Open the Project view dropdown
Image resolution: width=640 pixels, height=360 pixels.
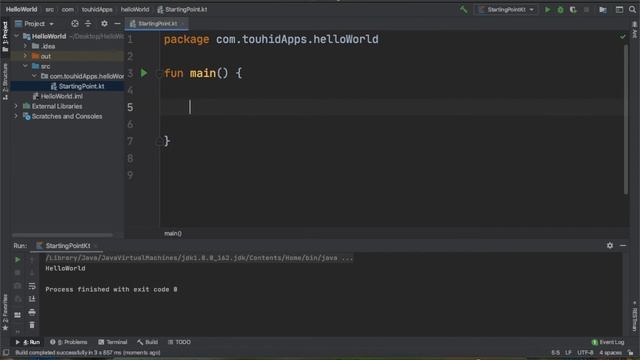[x=35, y=24]
